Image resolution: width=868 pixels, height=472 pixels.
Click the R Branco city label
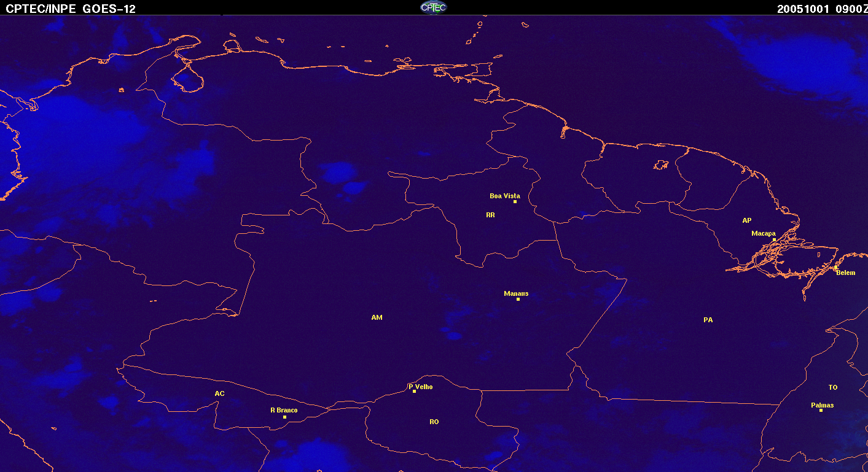tap(284, 410)
